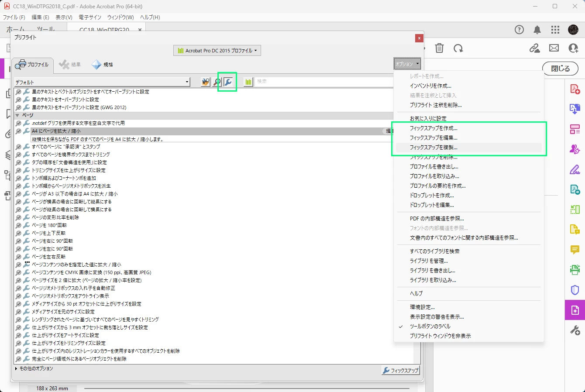
Task: Open the デフォルト filter combo box
Action: (102, 82)
